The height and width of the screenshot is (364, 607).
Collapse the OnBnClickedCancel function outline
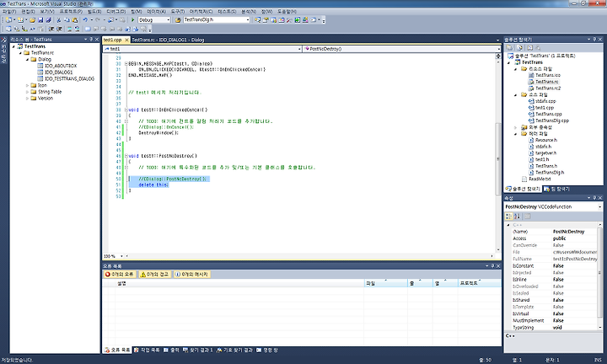click(126, 110)
